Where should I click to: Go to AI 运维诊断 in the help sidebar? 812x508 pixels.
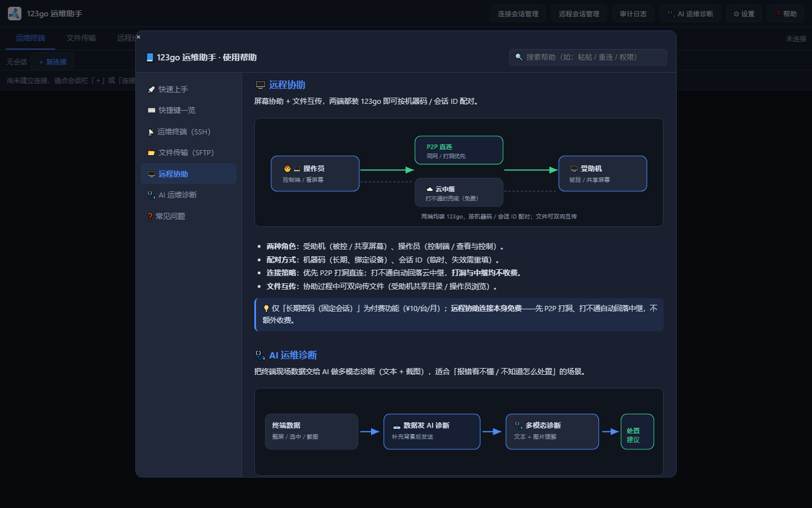188,195
